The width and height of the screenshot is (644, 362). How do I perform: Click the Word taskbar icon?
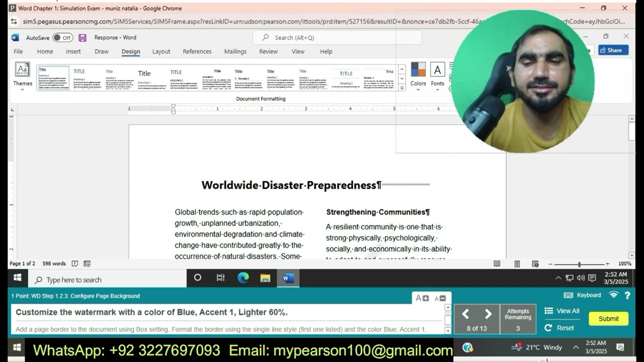(288, 278)
